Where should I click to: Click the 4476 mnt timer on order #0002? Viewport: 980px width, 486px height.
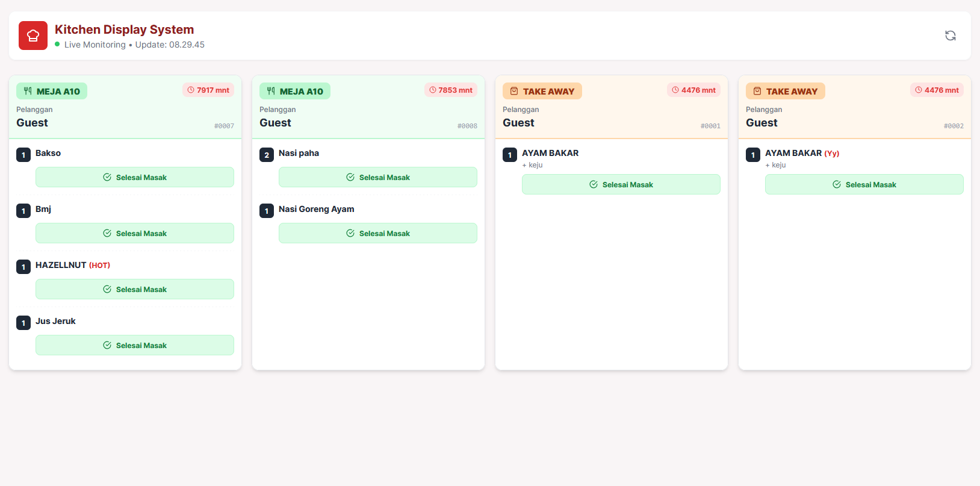point(937,90)
